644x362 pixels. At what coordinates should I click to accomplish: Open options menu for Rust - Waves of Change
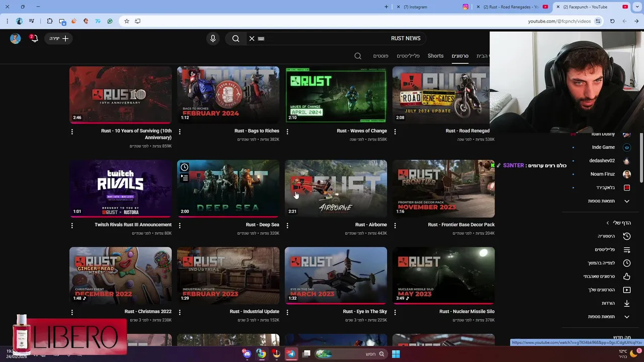pos(287,131)
